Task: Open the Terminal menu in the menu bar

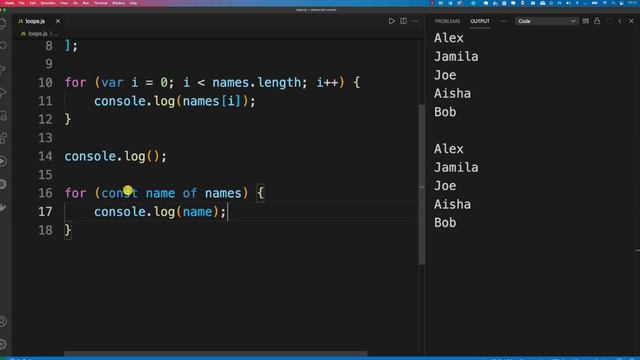Action: coord(100,3)
